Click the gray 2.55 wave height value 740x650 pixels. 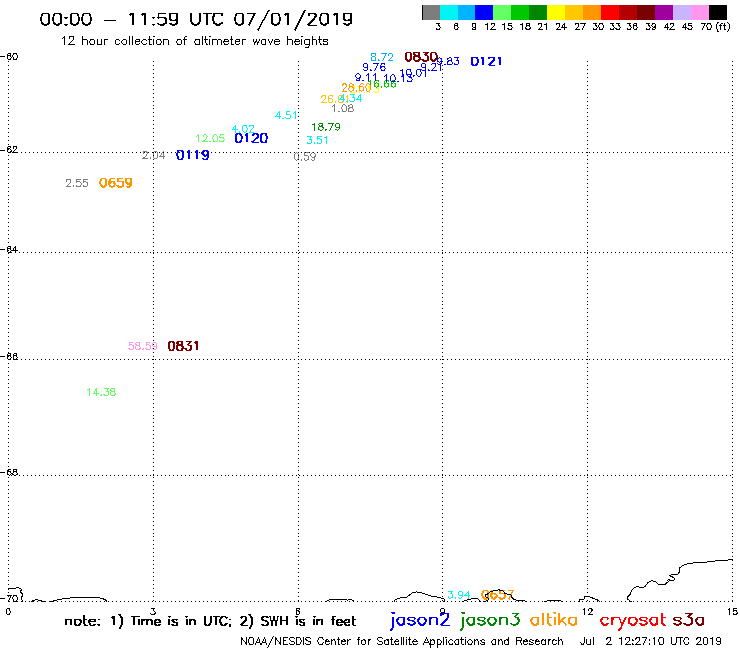(77, 183)
